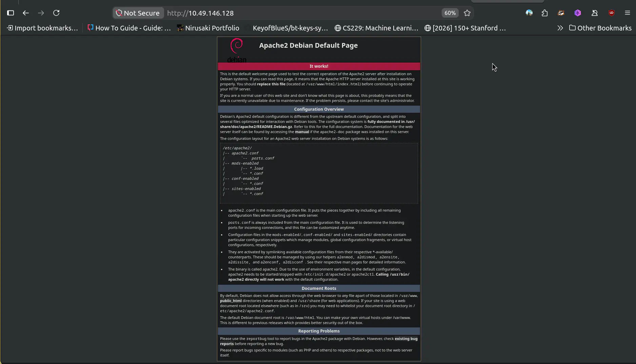Open the uBlock Origin shield icon
The image size is (636, 364).
(x=612, y=13)
